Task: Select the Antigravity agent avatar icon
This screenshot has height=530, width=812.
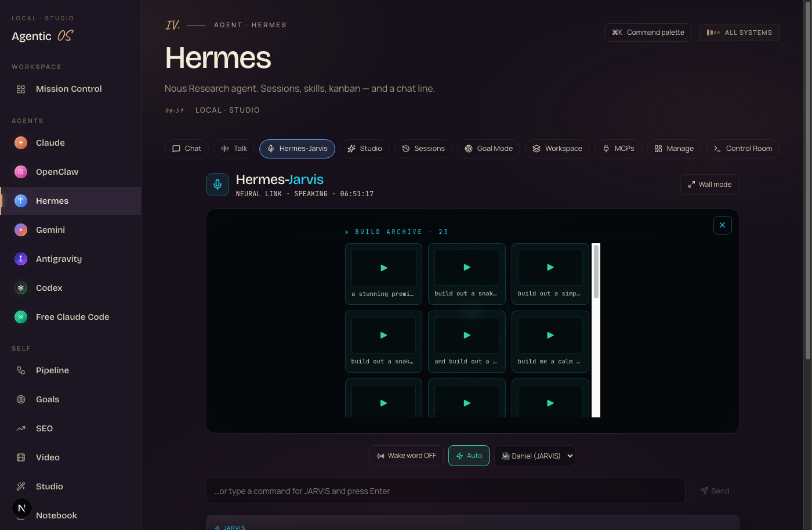Action: (21, 259)
